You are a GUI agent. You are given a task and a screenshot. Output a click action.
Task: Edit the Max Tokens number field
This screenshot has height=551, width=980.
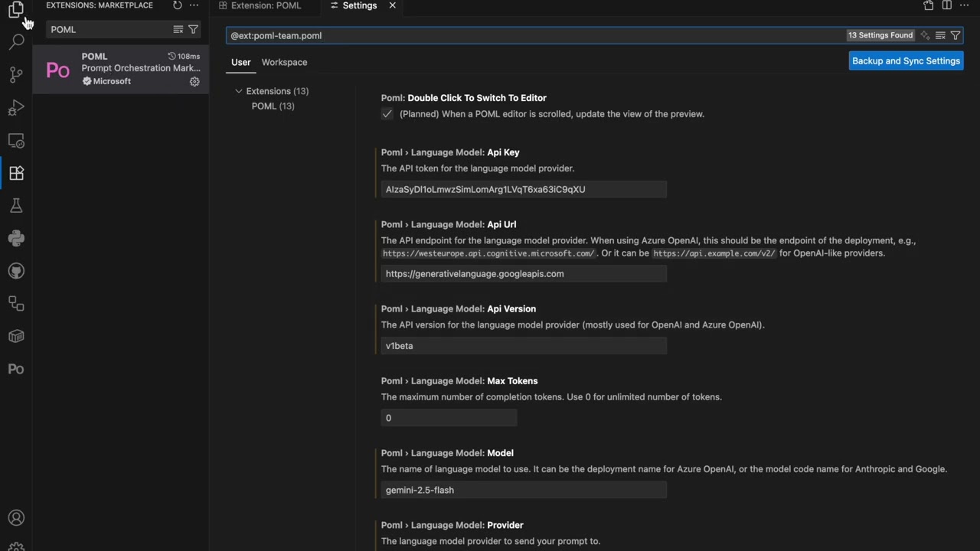449,418
